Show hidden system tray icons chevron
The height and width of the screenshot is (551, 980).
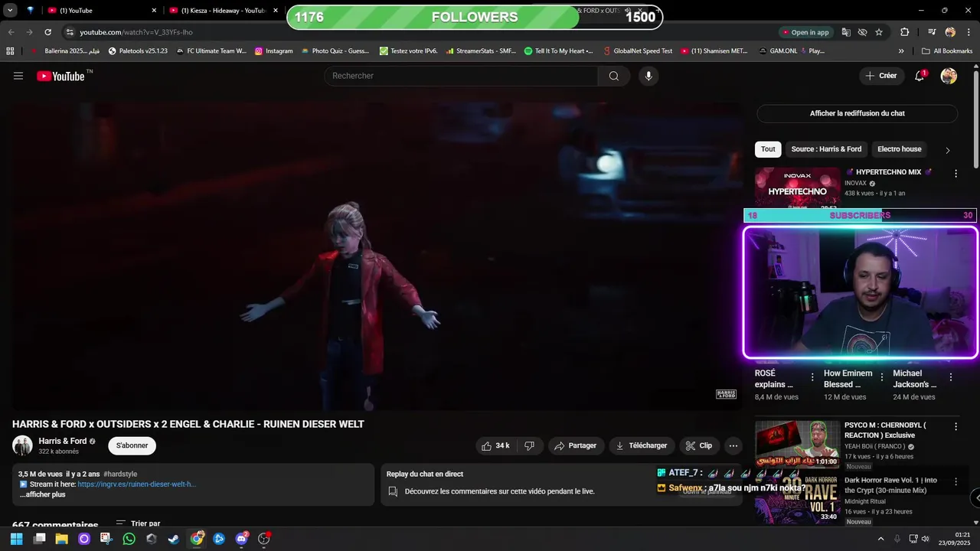pos(880,539)
